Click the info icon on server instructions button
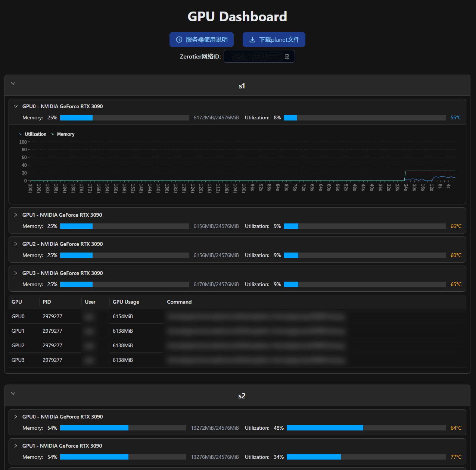 click(179, 40)
